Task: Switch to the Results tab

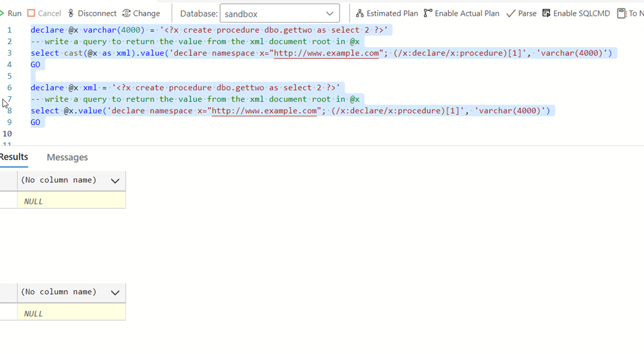Action: (x=14, y=157)
